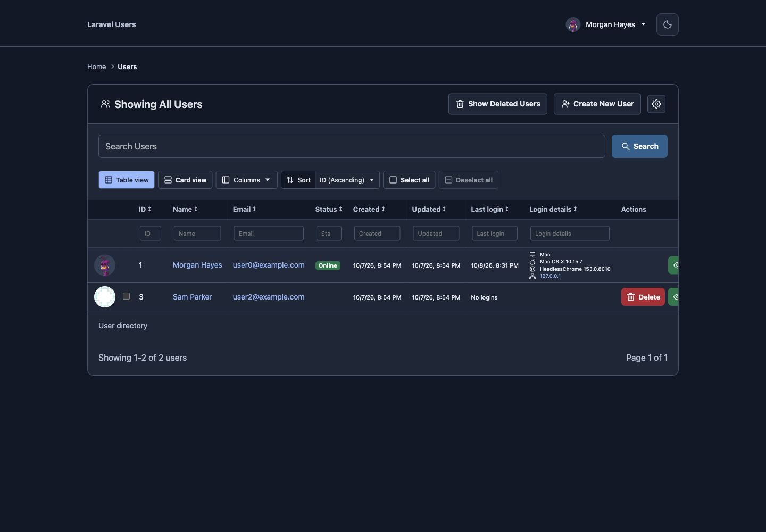The width and height of the screenshot is (766, 532).
Task: View Morgan Hayes with the green eye button
Action: tap(673, 265)
